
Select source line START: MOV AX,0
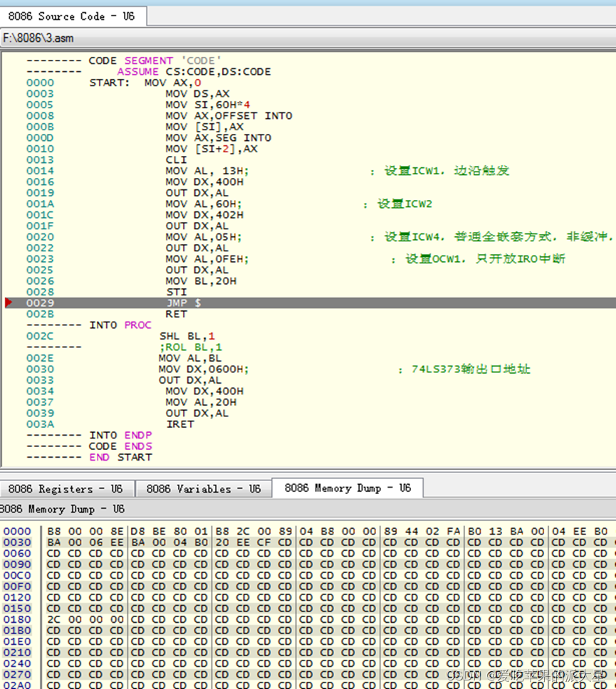point(145,83)
